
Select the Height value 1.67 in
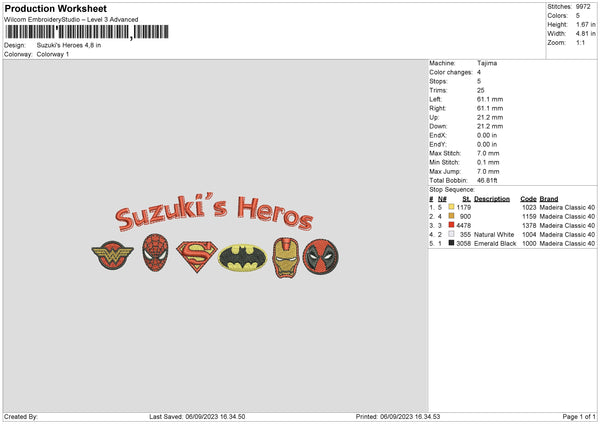[586, 24]
